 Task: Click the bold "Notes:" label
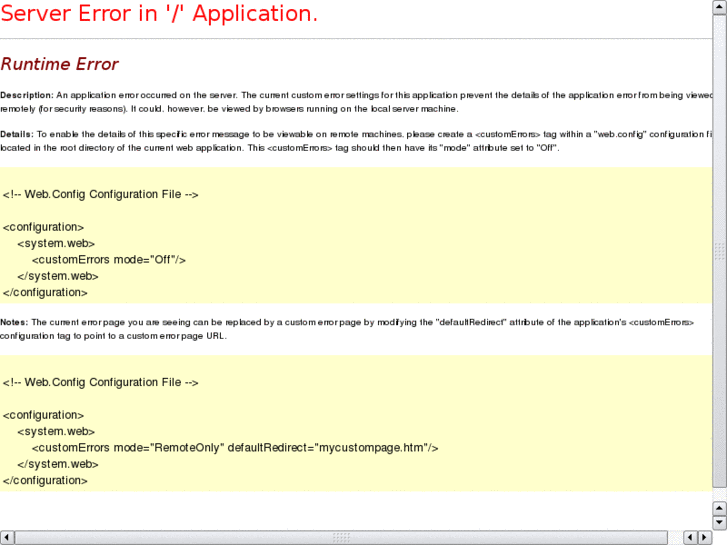[x=14, y=322]
